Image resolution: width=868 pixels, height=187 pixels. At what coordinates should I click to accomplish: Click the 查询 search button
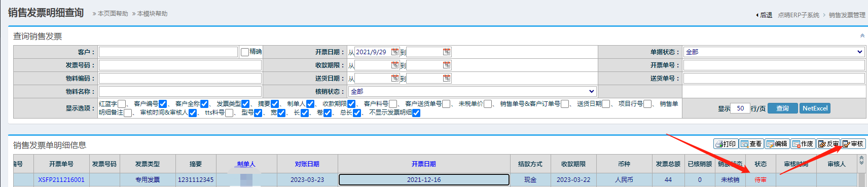pyautogui.click(x=783, y=108)
